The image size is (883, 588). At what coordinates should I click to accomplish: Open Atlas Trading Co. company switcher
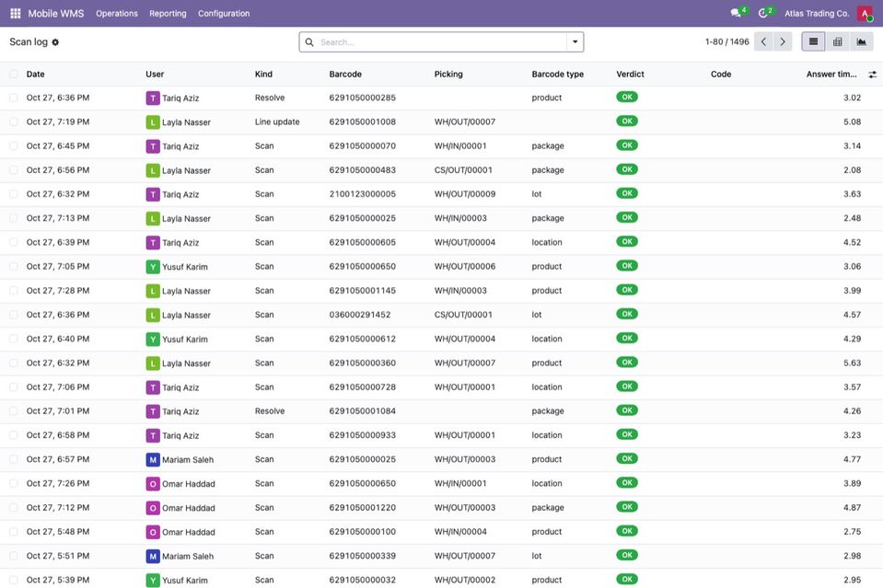click(817, 14)
